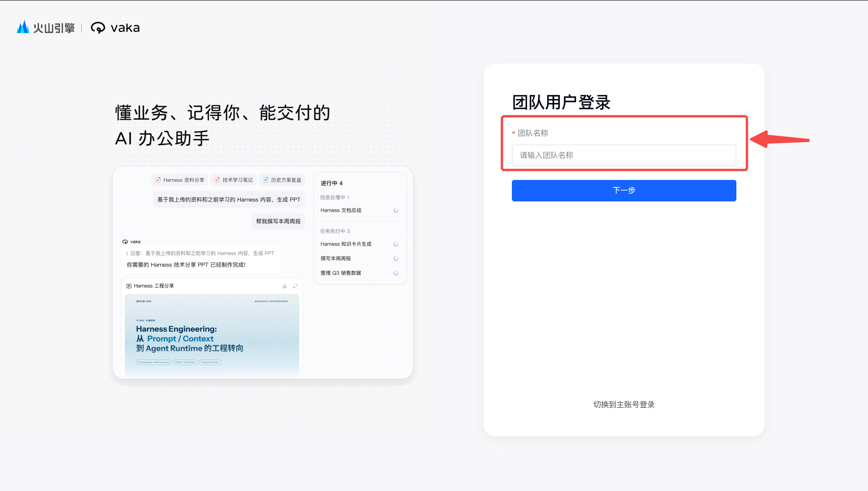Switch via 切换到主账号登录 link
This screenshot has width=868, height=491.
pyautogui.click(x=624, y=404)
